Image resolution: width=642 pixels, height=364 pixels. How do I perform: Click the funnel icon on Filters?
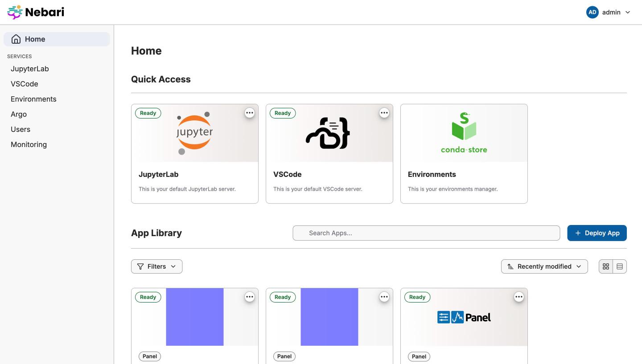(140, 266)
